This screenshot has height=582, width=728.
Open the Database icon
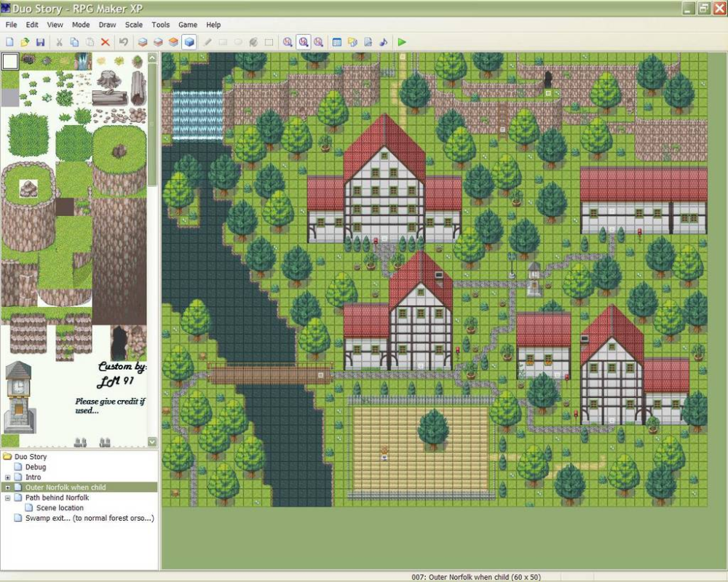coord(337,42)
